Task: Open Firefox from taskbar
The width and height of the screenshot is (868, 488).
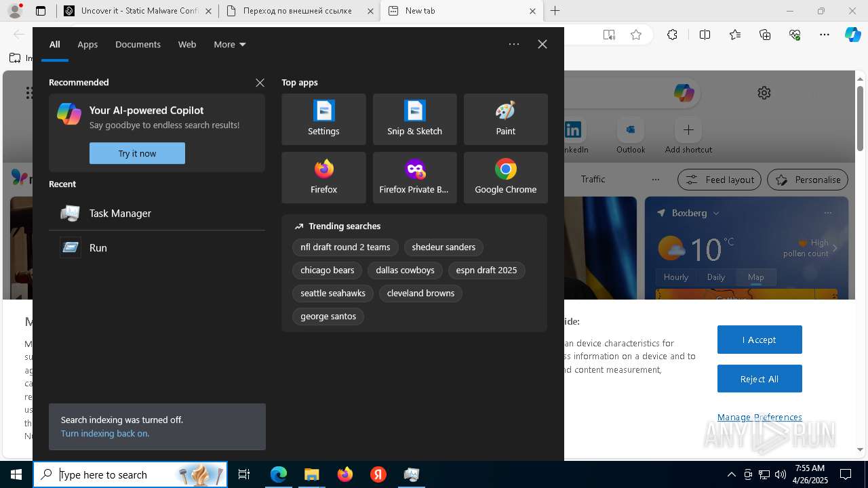Action: 345,474
